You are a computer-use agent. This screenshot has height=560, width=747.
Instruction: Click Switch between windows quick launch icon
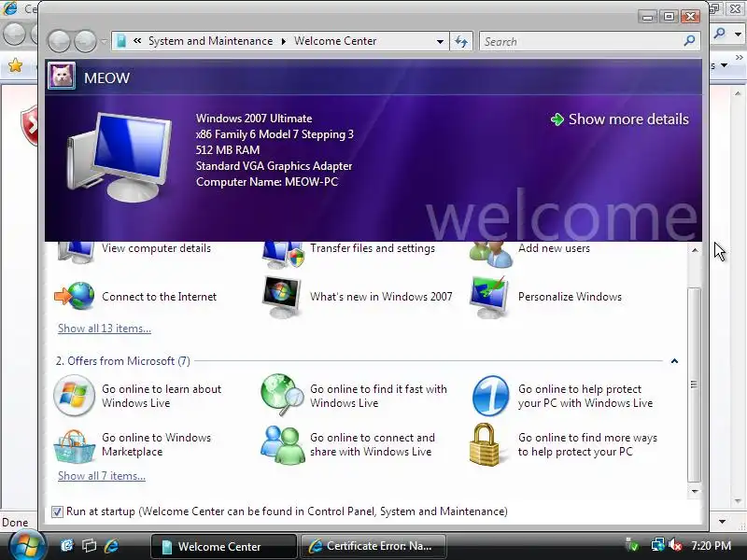pyautogui.click(x=89, y=546)
